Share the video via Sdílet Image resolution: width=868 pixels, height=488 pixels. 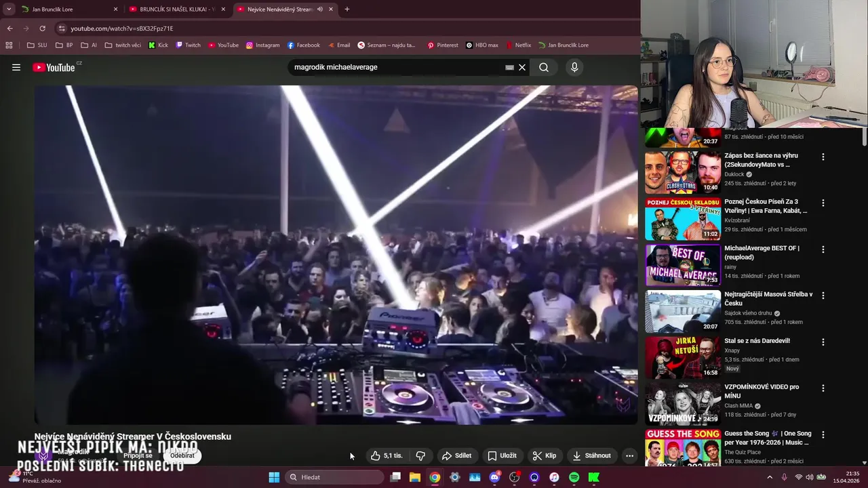tap(456, 455)
